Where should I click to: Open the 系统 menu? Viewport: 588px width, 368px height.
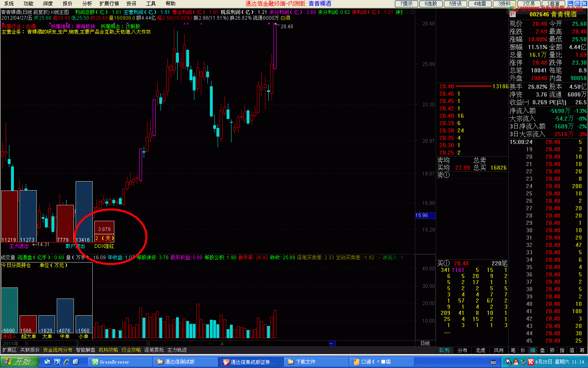coord(9,3)
